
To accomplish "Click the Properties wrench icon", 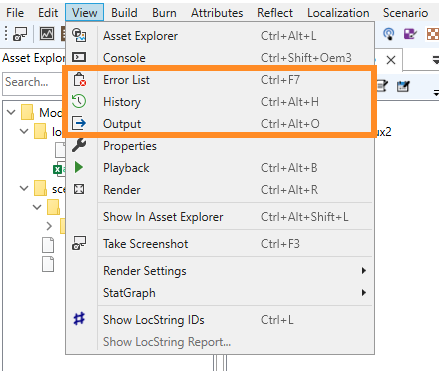I will [79, 145].
